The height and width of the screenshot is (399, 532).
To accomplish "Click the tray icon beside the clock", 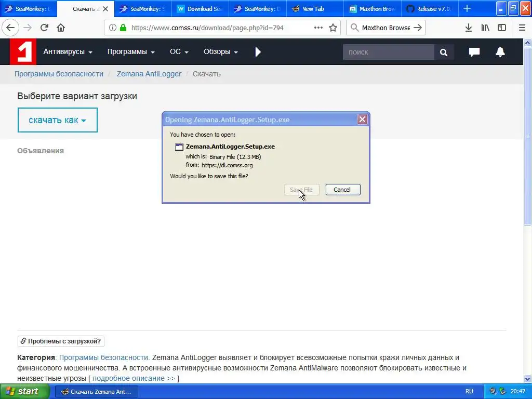I will coord(502,392).
